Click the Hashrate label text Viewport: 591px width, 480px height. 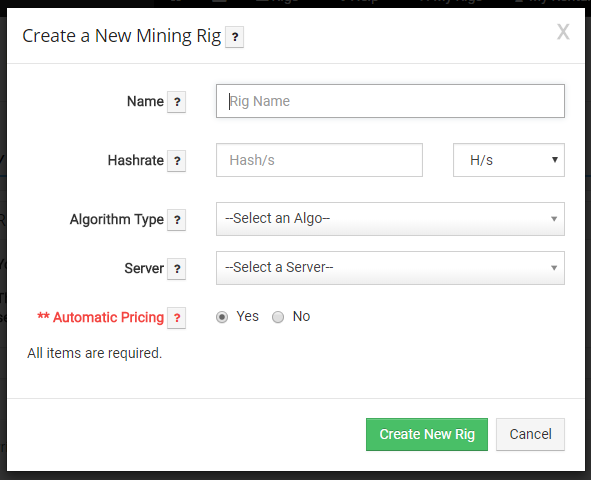point(136,160)
